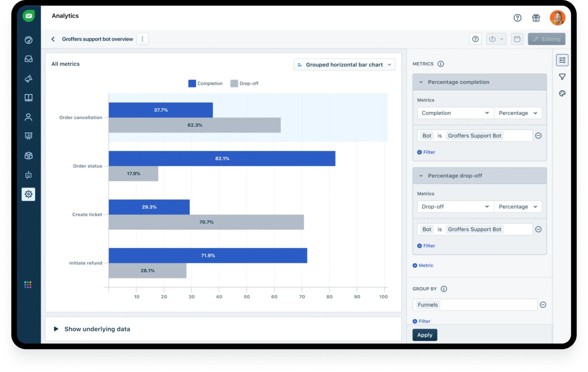
Task: Open the gift icon in header
Action: [536, 18]
